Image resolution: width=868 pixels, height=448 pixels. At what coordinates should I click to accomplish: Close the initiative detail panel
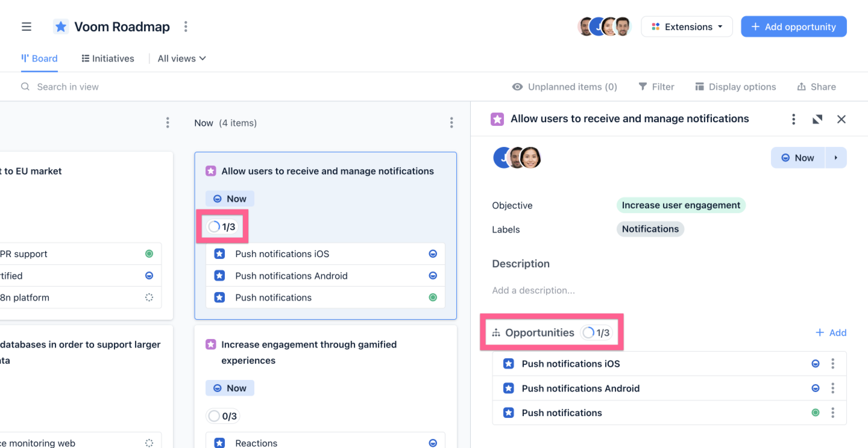(x=841, y=119)
